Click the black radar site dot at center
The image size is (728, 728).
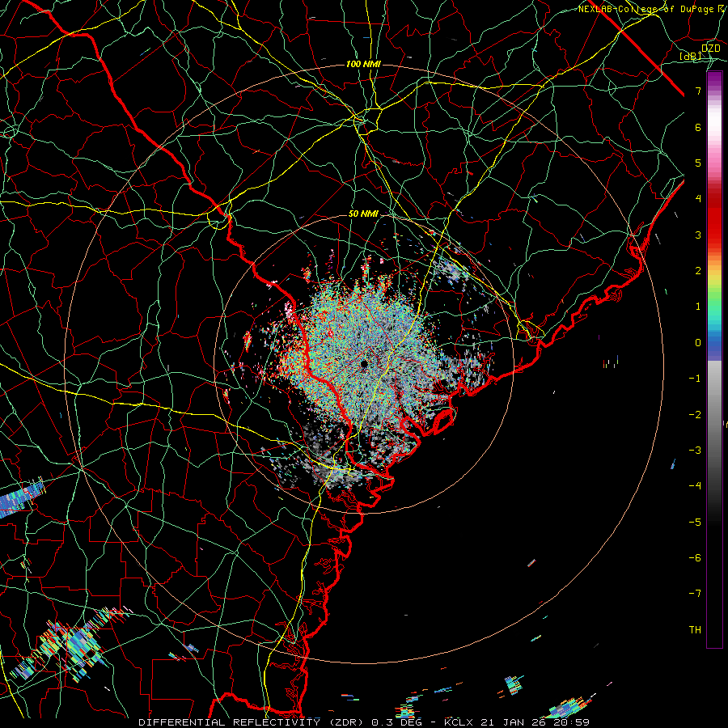(x=364, y=363)
